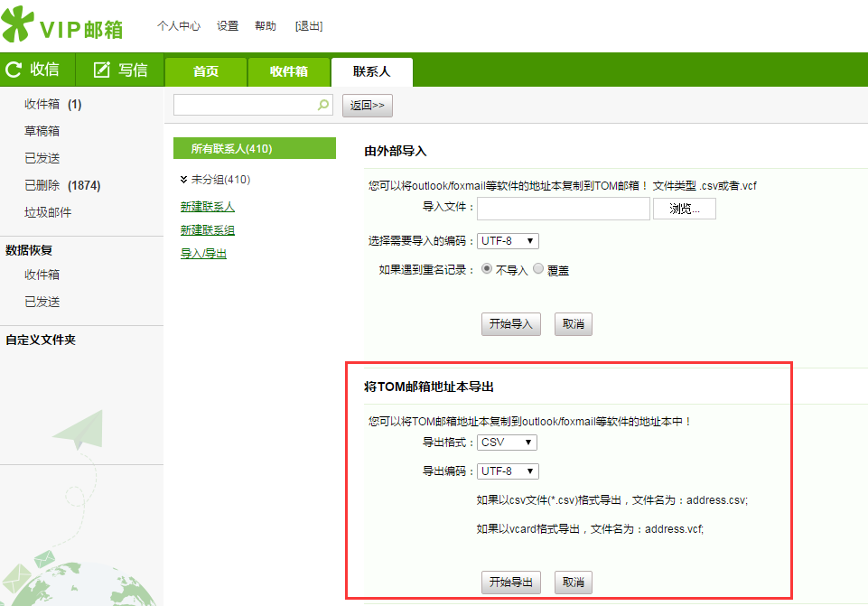868x606 pixels.
Task: Open 已删除 (1874) folder
Action: click(x=62, y=185)
